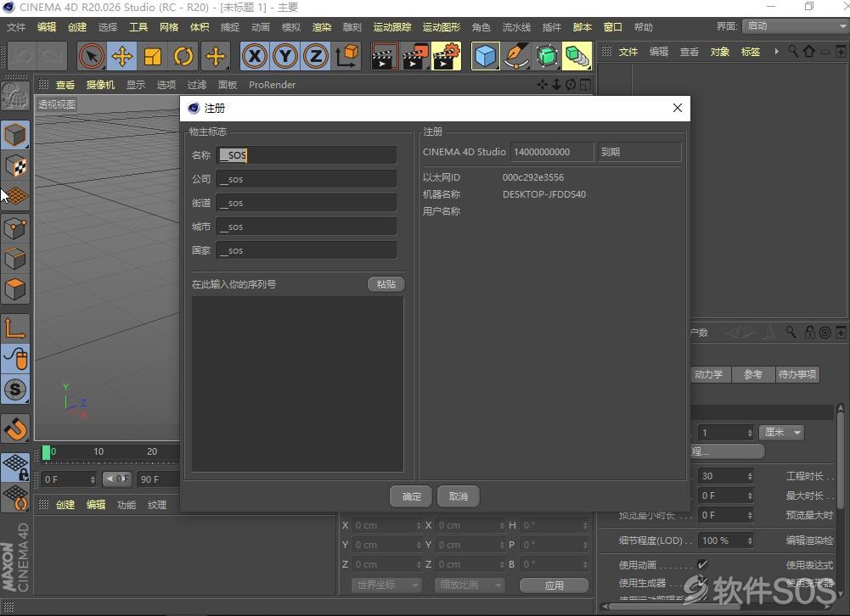Screen dimensions: 850x616
Task: Toggle the coordinate system icon
Action: (346, 56)
